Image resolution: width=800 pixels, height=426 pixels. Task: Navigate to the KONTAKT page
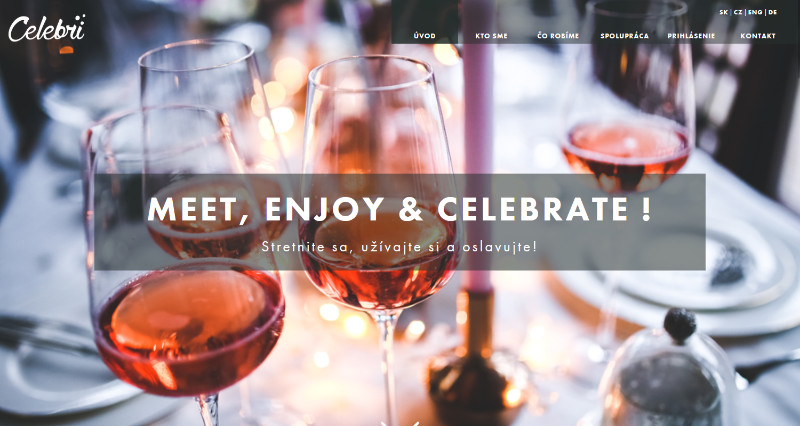[758, 36]
